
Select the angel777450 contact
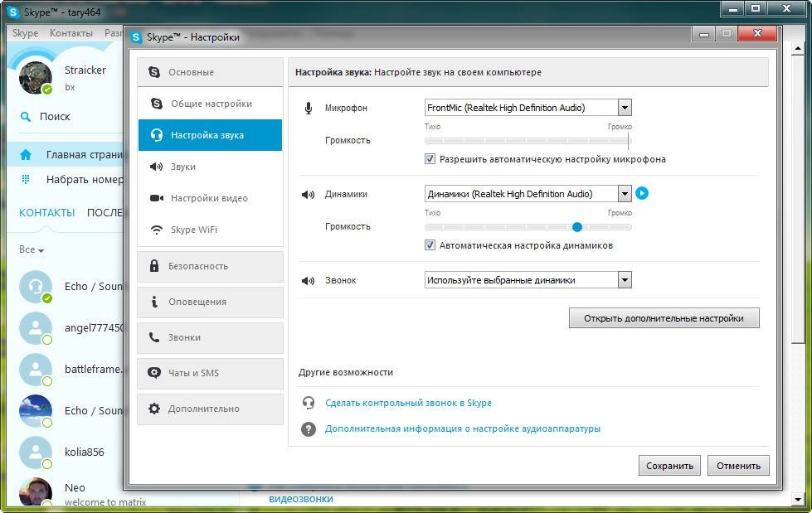point(66,327)
